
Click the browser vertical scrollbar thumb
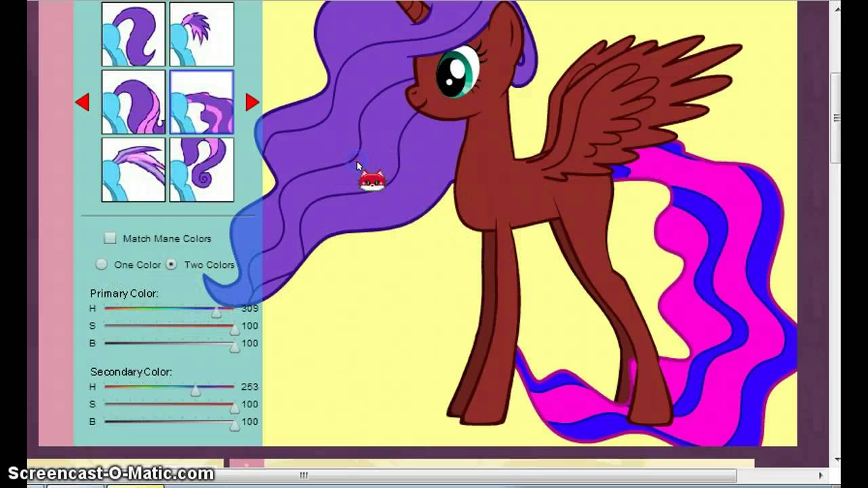point(837,118)
